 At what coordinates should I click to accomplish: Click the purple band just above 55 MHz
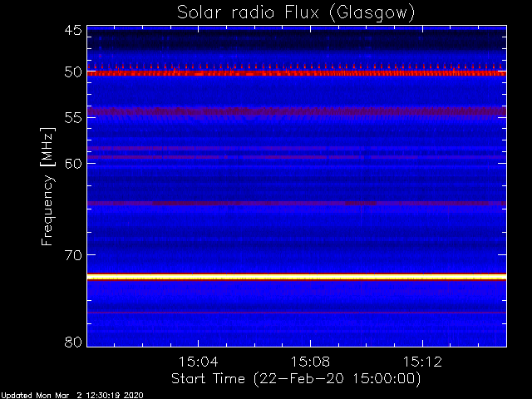[297, 111]
